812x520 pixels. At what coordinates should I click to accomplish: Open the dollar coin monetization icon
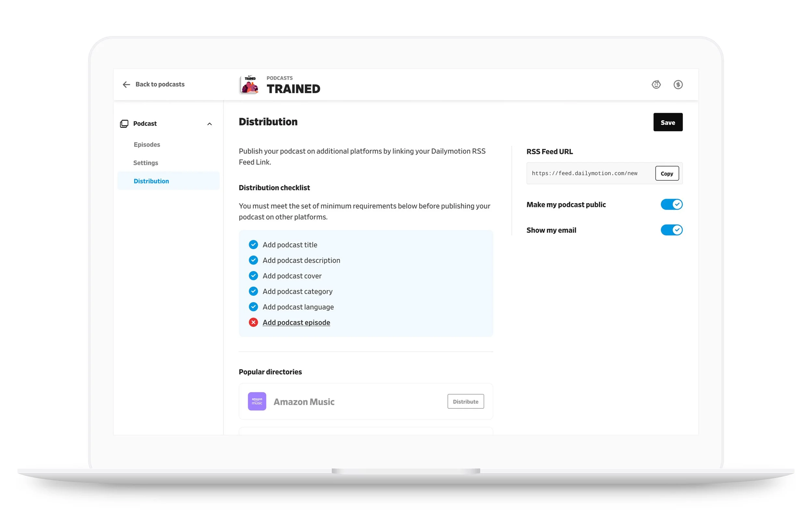pyautogui.click(x=678, y=84)
